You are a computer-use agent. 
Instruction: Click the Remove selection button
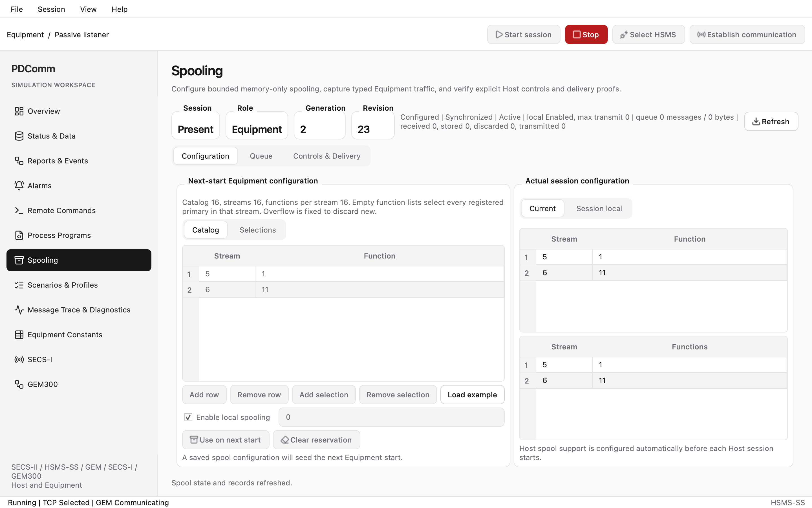[398, 395]
